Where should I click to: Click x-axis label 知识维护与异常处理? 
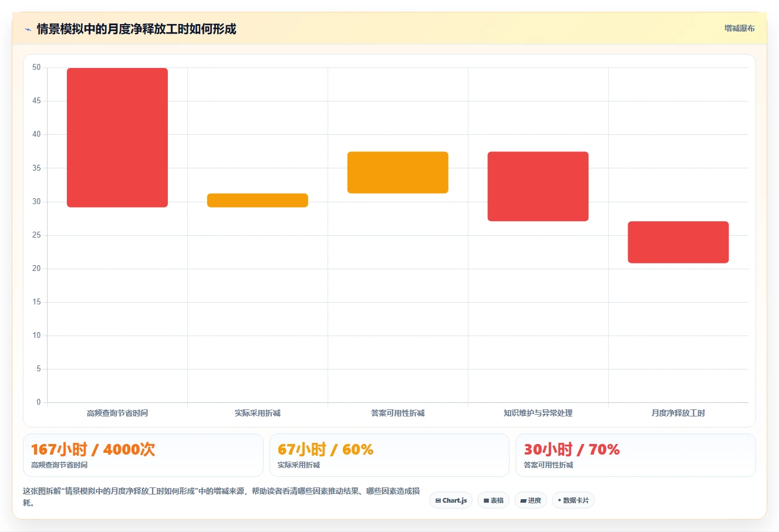tap(538, 413)
